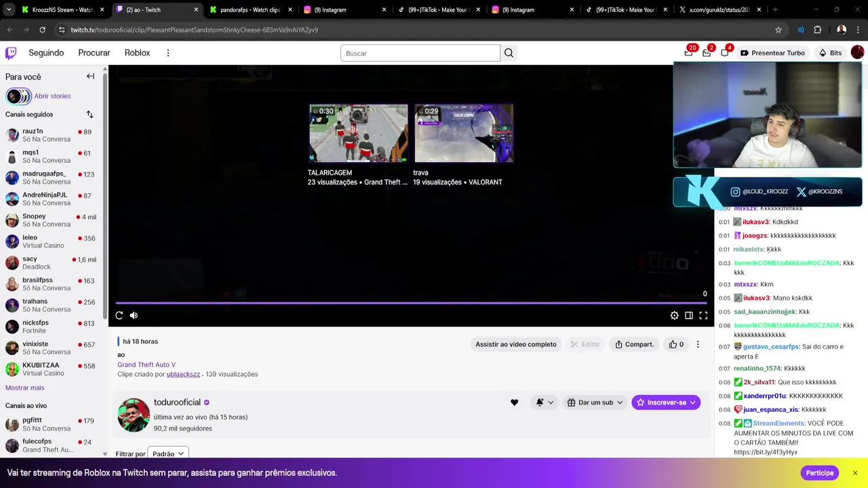Collapse the Para você sidebar
Screen dimensions: 868x488
(x=90, y=77)
